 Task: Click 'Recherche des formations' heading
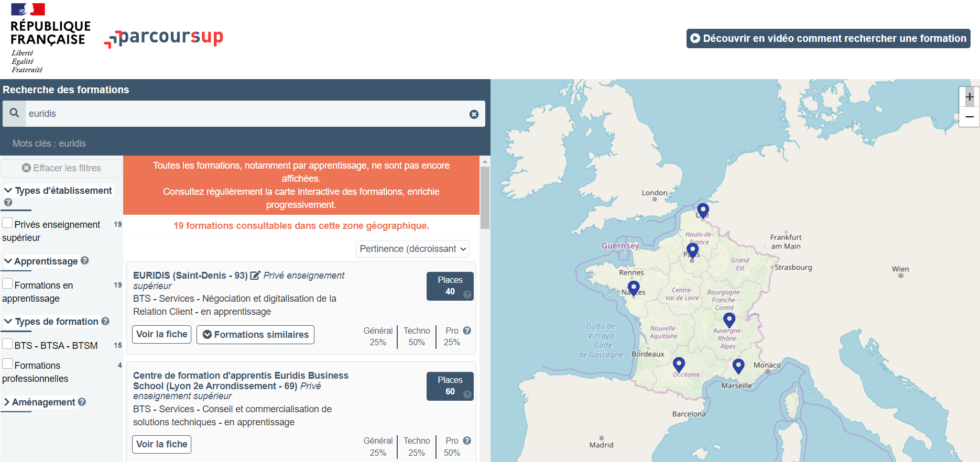66,90
